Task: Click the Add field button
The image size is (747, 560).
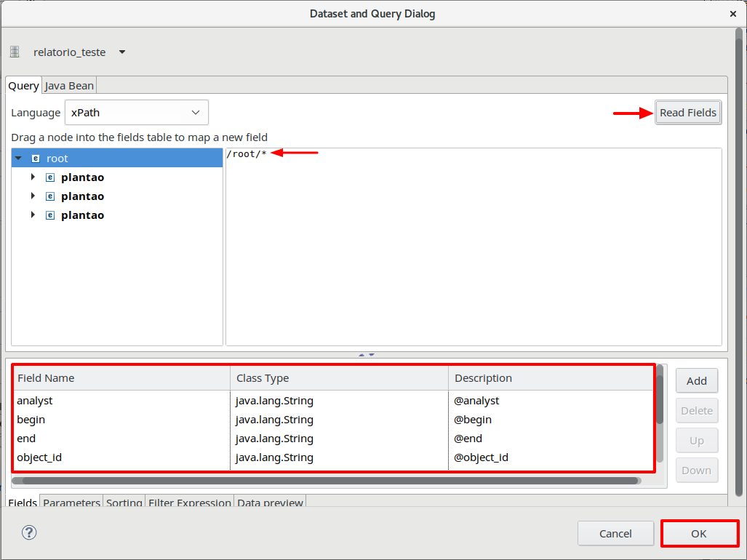Action: (696, 380)
